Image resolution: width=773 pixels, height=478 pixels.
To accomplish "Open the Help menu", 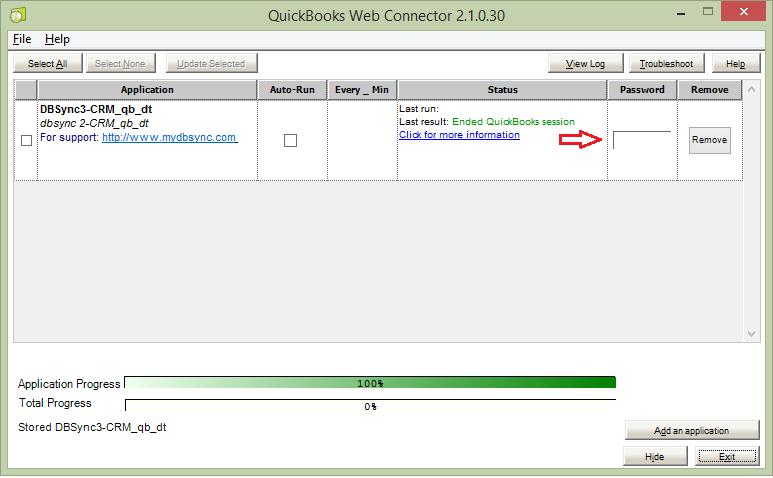I will pyautogui.click(x=57, y=39).
